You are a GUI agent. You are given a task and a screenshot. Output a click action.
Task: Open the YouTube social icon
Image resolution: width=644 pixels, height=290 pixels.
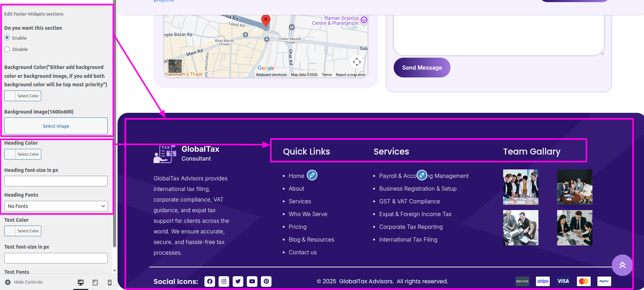252,281
